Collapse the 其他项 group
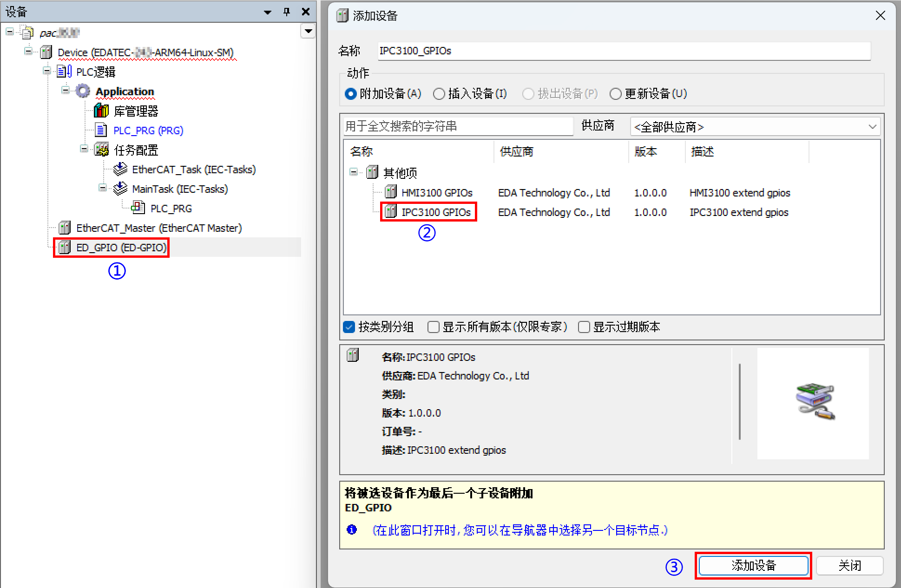 [354, 172]
